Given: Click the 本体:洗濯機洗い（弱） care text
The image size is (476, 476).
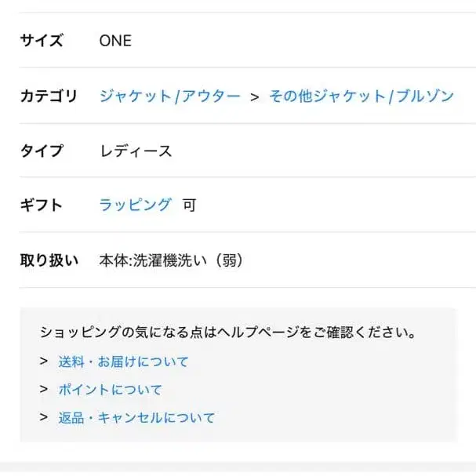Looking at the screenshot, I should coord(171,260).
